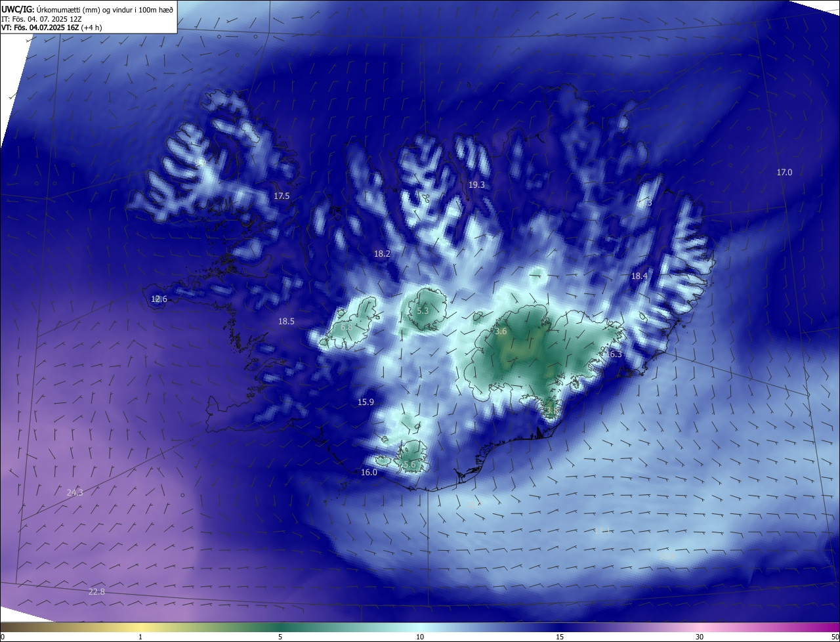Click the 17.0 value over the eastern sea

pos(784,172)
